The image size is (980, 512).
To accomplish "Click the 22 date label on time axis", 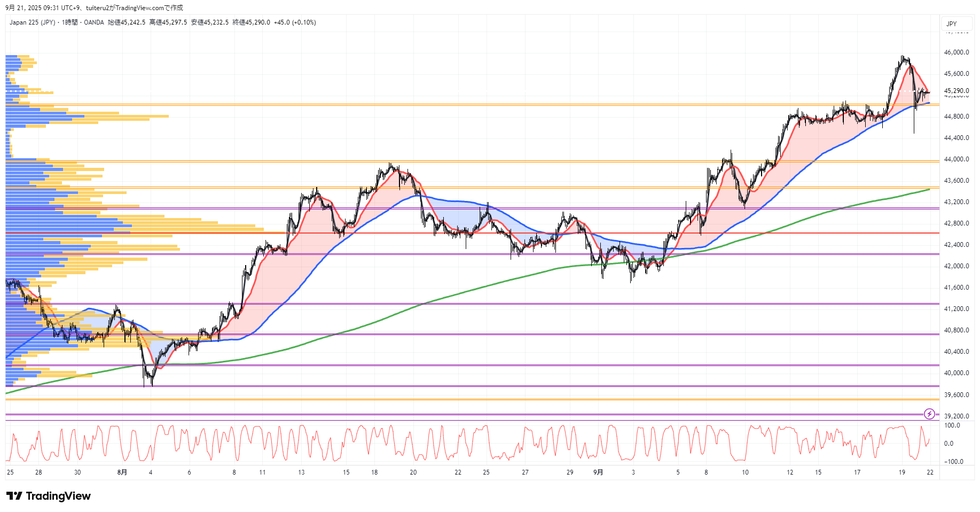I will (x=930, y=472).
